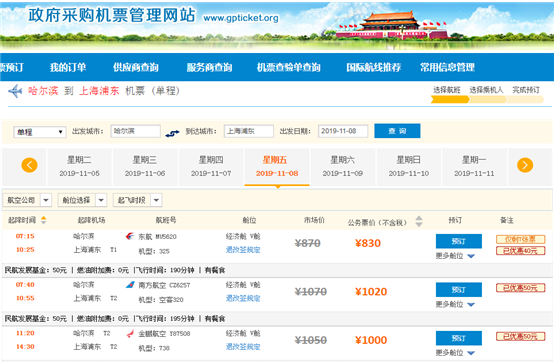Open 退改签规定 for the 南方航空 flight
Image resolution: width=555 pixels, height=363 pixels.
[243, 298]
